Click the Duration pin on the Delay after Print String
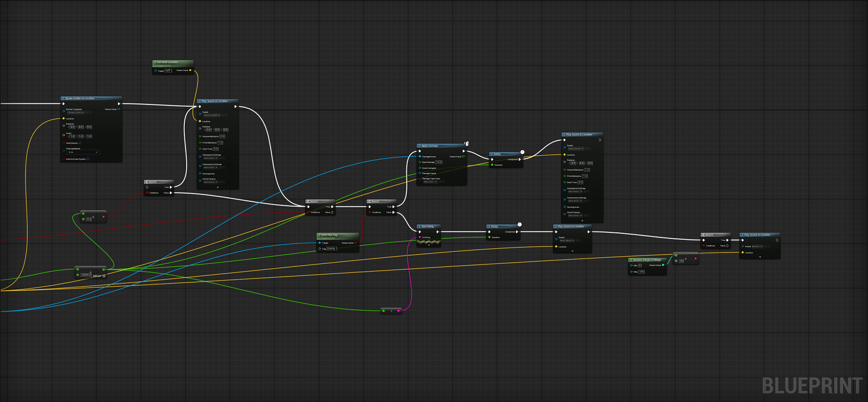 [490, 237]
